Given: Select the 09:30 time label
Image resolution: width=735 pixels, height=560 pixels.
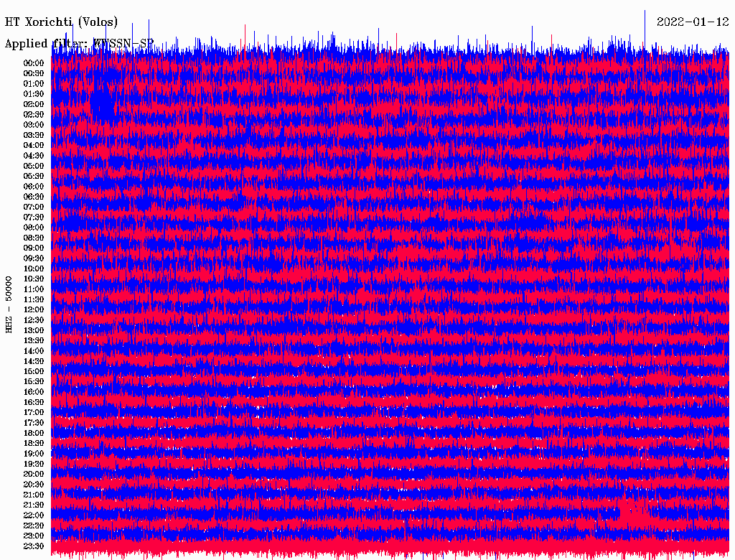Looking at the screenshot, I should tap(34, 258).
